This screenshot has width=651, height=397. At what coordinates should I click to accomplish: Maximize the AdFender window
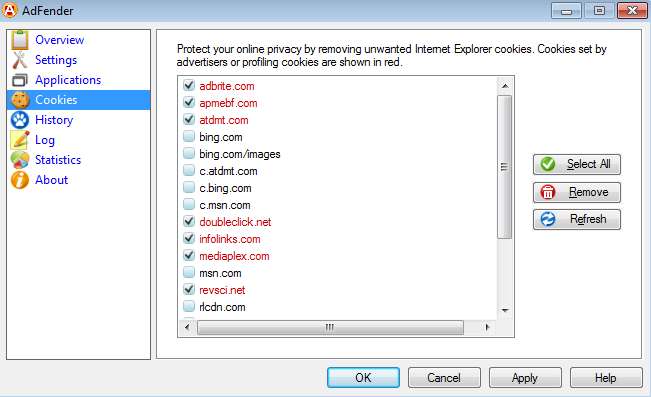[x=599, y=11]
